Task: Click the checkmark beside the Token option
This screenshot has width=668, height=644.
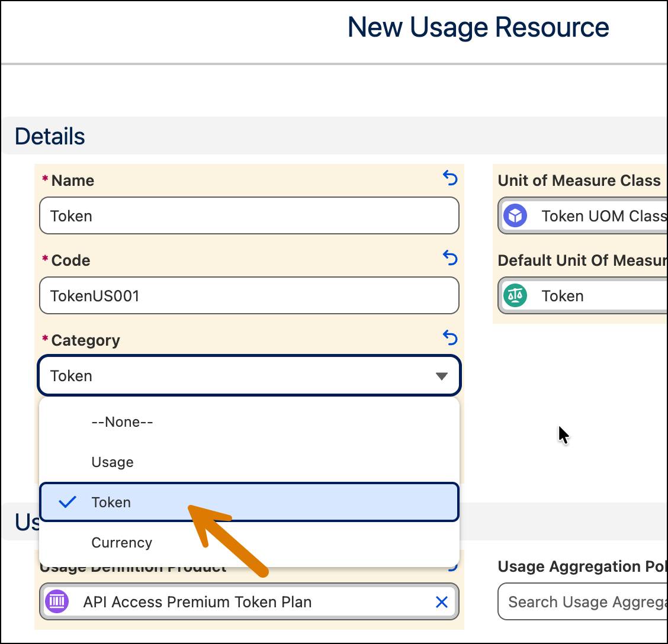Action: (x=68, y=502)
